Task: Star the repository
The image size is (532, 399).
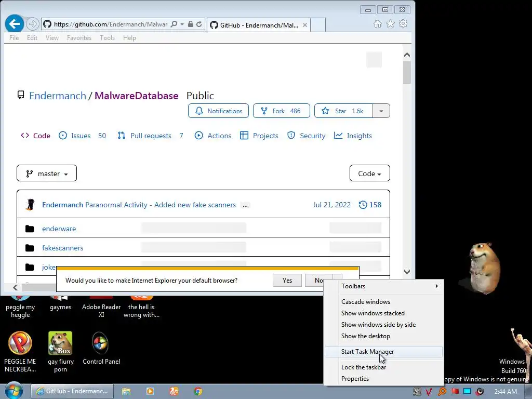Action: click(343, 111)
